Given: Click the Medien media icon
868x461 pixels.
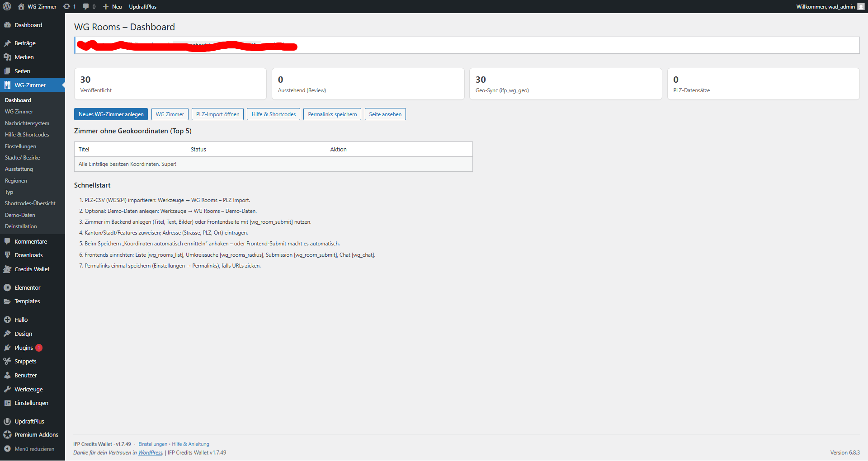Looking at the screenshot, I should [7, 57].
